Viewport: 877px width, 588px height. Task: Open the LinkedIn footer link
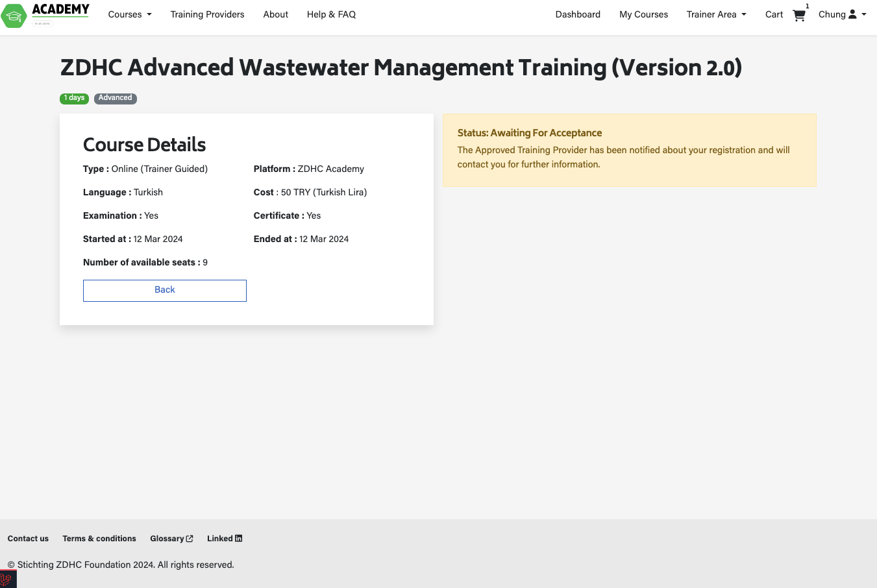point(225,539)
